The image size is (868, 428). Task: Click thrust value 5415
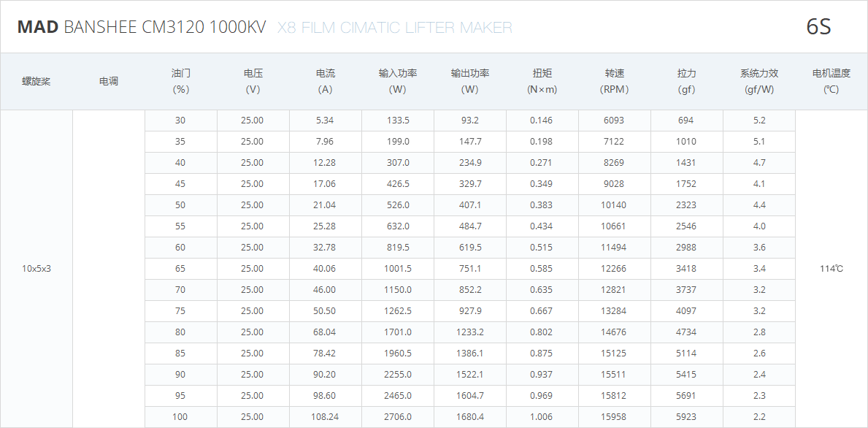click(x=686, y=374)
